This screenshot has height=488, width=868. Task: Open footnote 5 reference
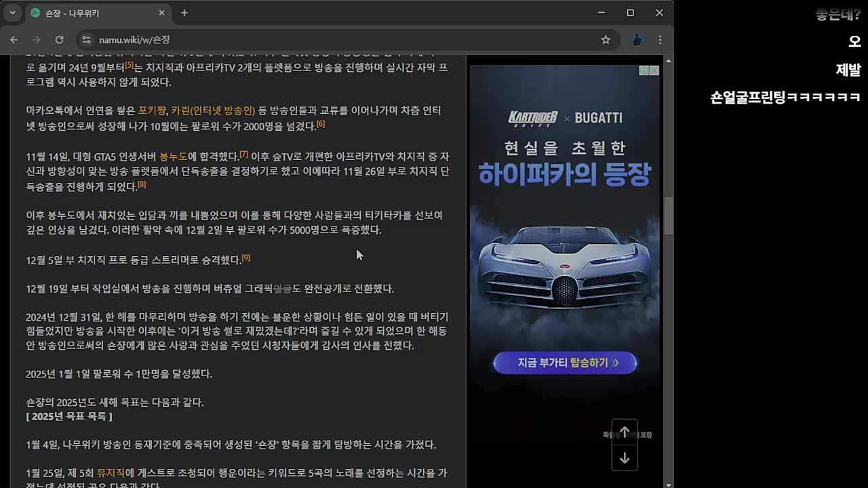(130, 65)
